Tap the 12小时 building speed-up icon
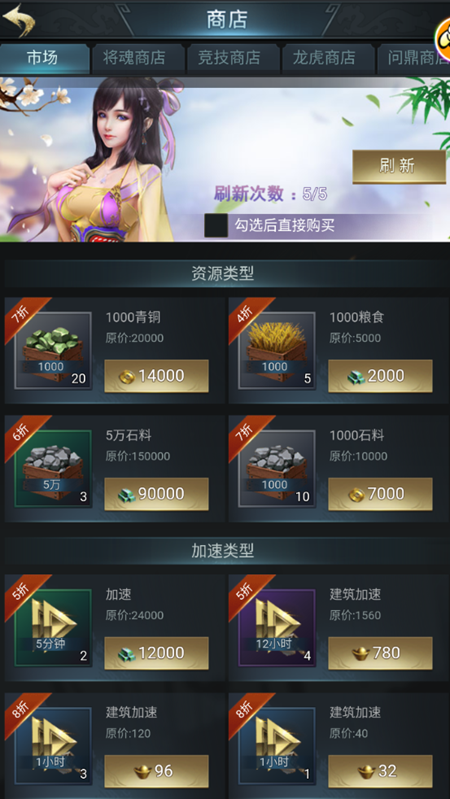Image resolution: width=450 pixels, height=799 pixels. [x=277, y=628]
